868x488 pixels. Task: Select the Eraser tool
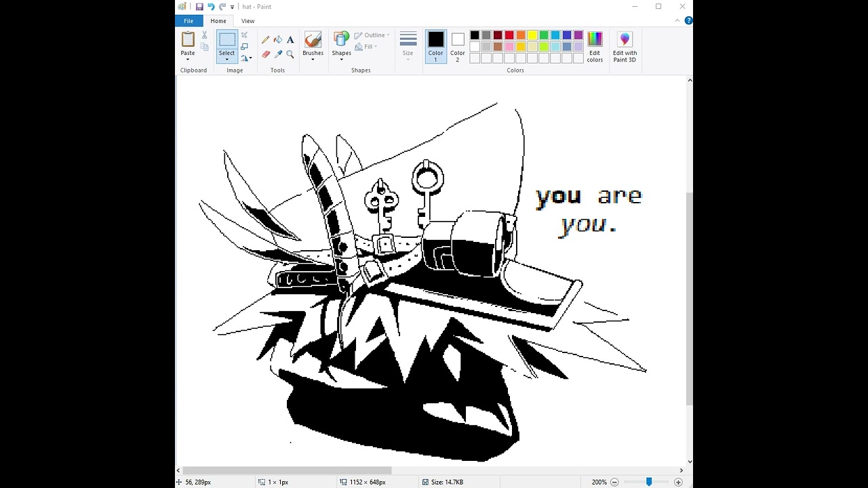click(265, 54)
